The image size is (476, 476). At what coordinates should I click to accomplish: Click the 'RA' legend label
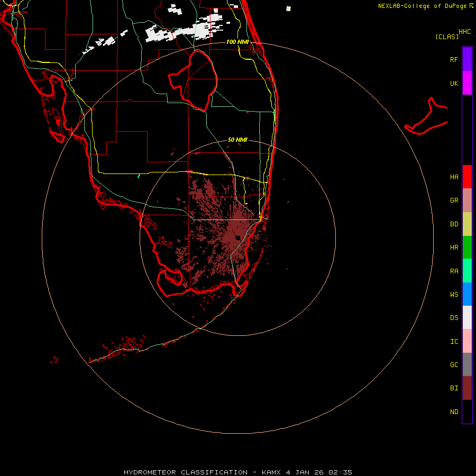tap(454, 271)
